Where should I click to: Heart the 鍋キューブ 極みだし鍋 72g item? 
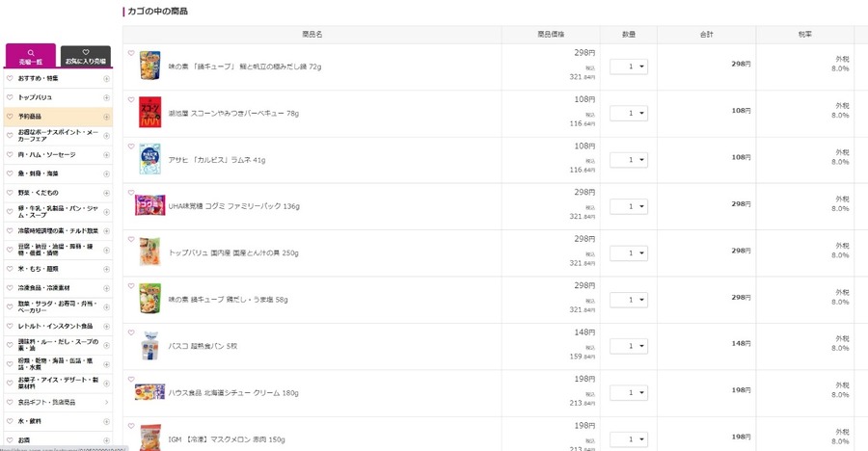131,54
